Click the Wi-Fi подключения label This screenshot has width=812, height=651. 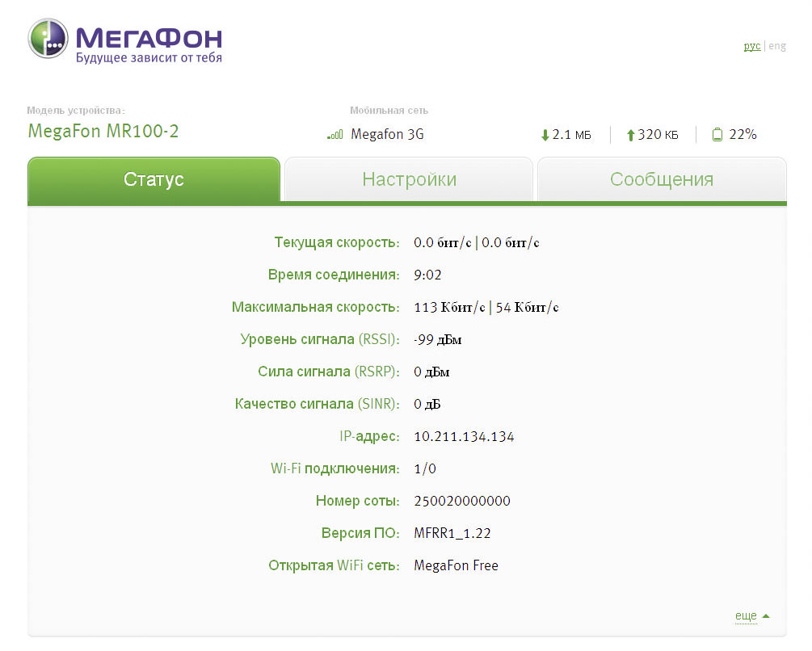[x=334, y=468]
